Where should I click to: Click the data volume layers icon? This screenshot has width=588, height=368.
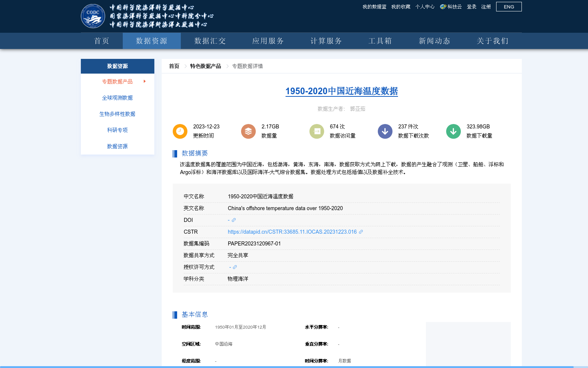[248, 131]
